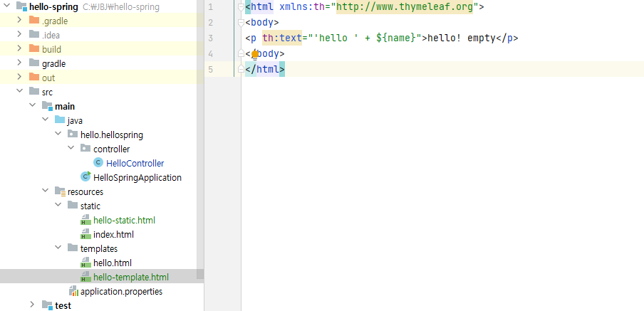Open index.html from static folder
The image size is (644, 311).
pyautogui.click(x=113, y=235)
